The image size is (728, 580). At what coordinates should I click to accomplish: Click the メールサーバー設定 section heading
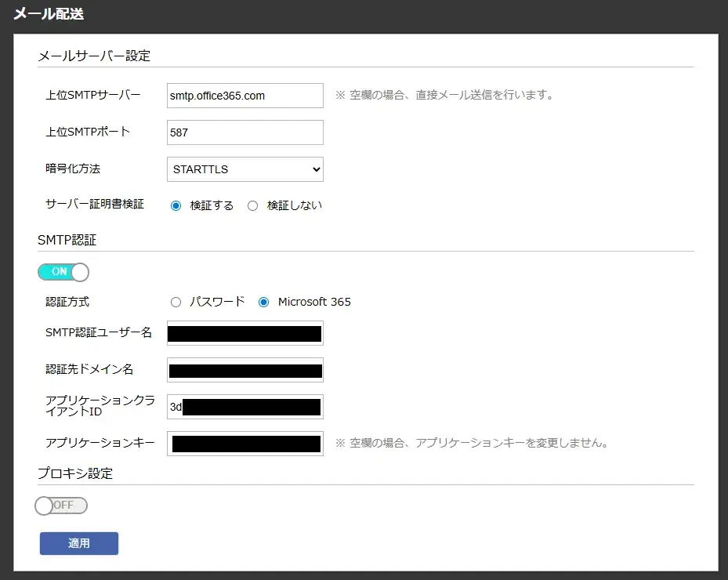pyautogui.click(x=94, y=56)
